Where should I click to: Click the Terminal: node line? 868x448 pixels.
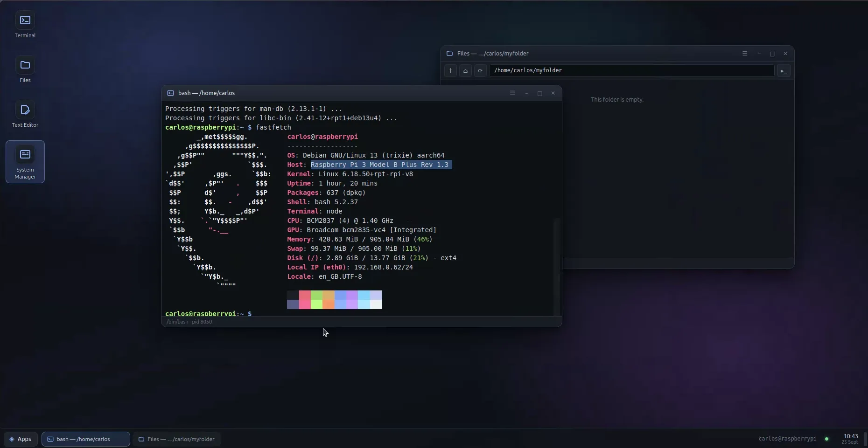click(315, 211)
